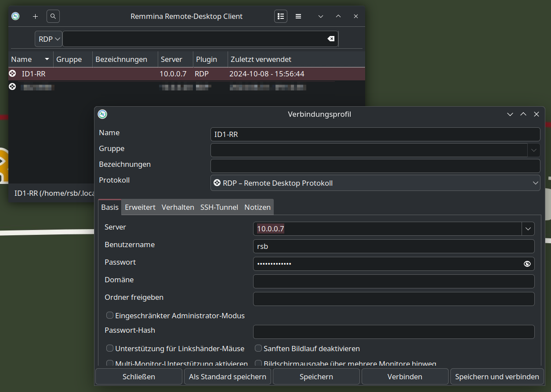Open the SSH-Tunnel tab
This screenshot has height=392, width=551.
(x=219, y=207)
